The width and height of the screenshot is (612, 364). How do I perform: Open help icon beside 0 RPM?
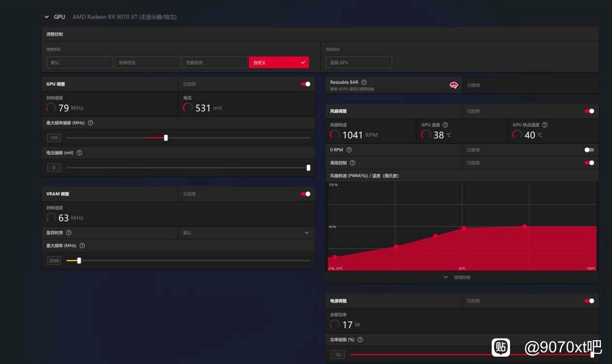[349, 150]
